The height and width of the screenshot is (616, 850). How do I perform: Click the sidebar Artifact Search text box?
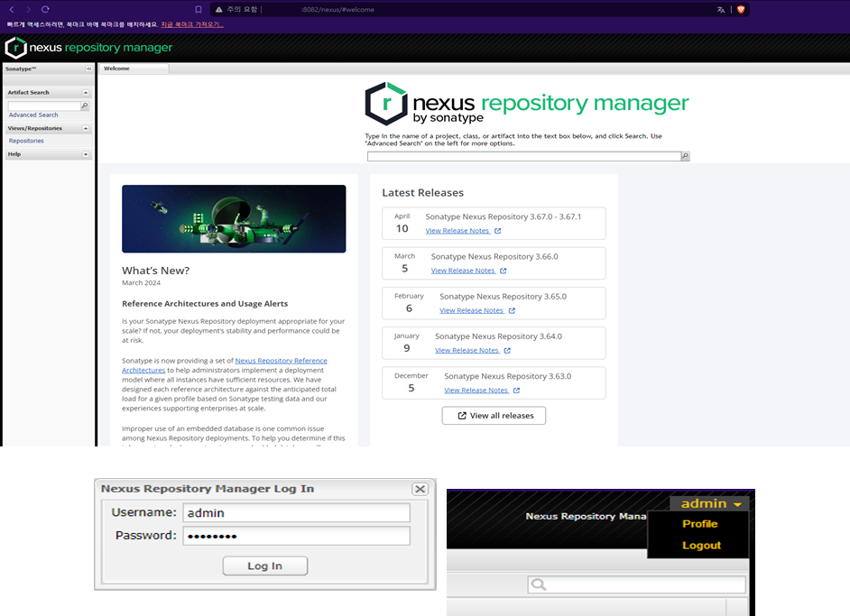[x=44, y=106]
